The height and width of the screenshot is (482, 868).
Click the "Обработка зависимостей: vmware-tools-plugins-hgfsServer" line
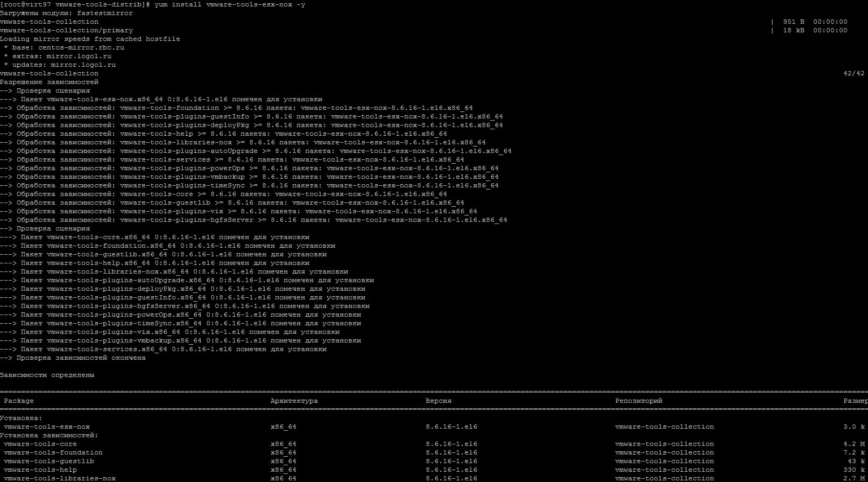[253, 220]
